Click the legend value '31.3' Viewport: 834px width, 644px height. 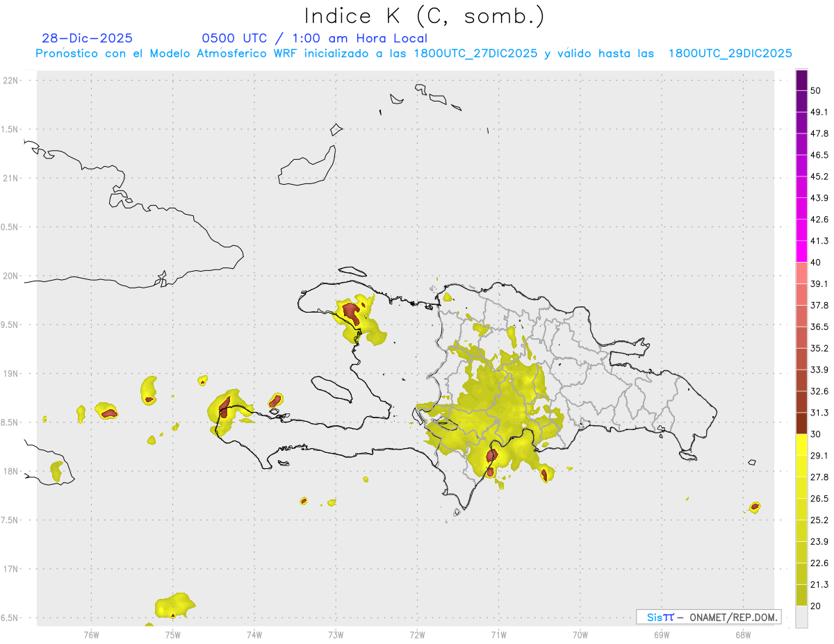[819, 413]
